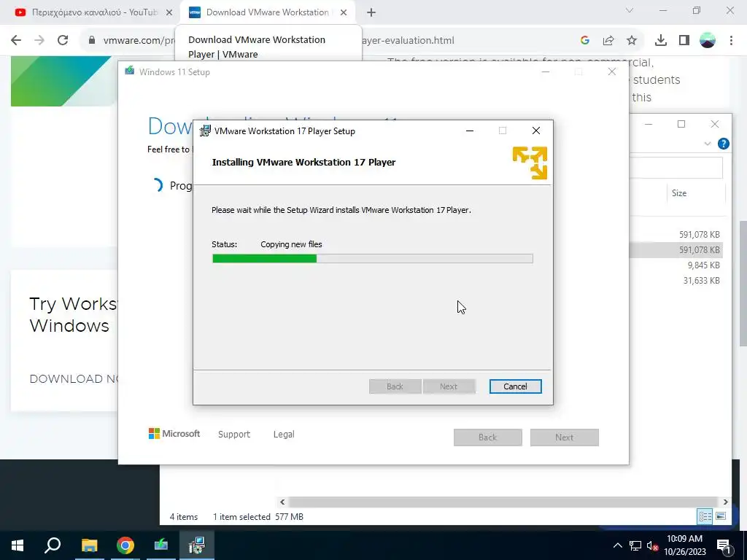Reload the VMware page
The height and width of the screenshot is (560, 747).
click(x=63, y=41)
